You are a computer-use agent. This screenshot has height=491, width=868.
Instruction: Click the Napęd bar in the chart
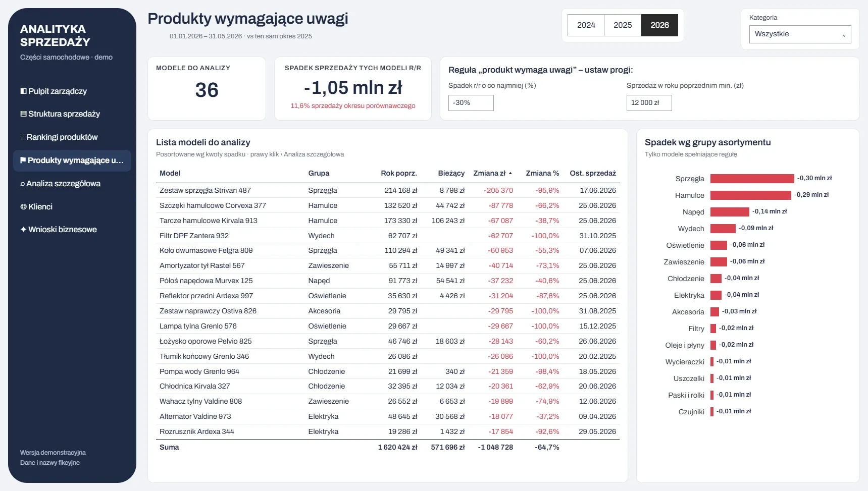(x=730, y=212)
